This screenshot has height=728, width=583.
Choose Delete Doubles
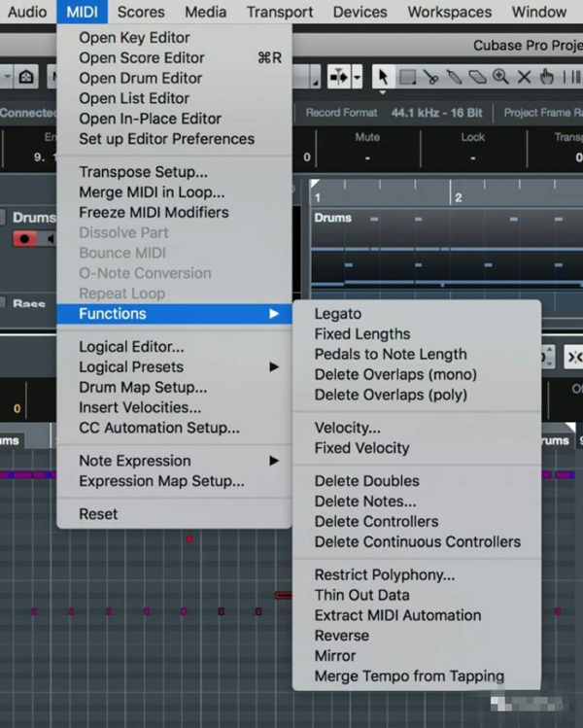tap(417, 481)
